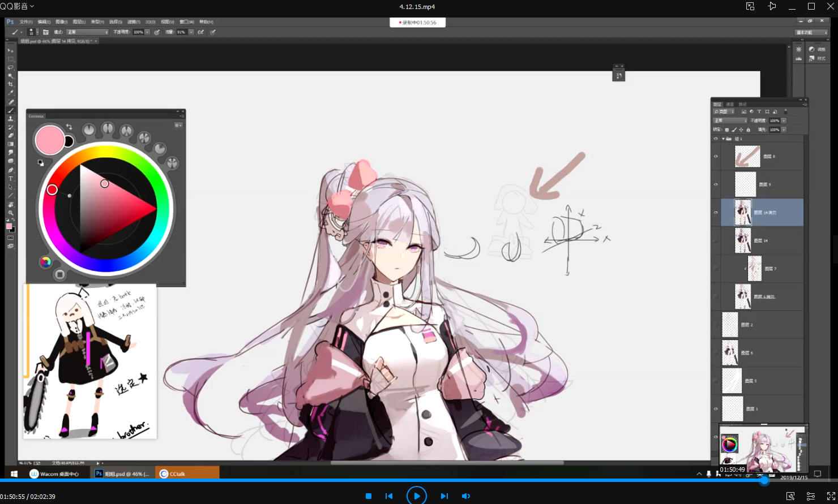Select the Lasso tool in Photoshop toolbar
The height and width of the screenshot is (504, 838).
(10, 67)
